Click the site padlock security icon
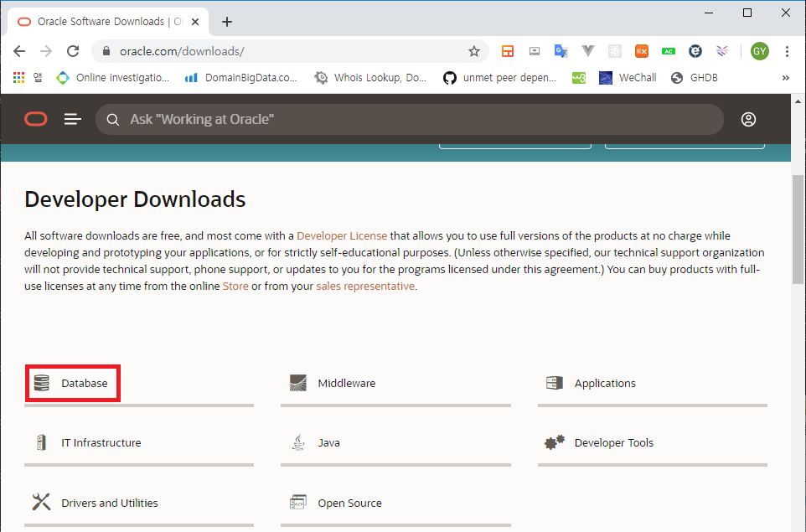The height and width of the screenshot is (532, 806). [106, 51]
